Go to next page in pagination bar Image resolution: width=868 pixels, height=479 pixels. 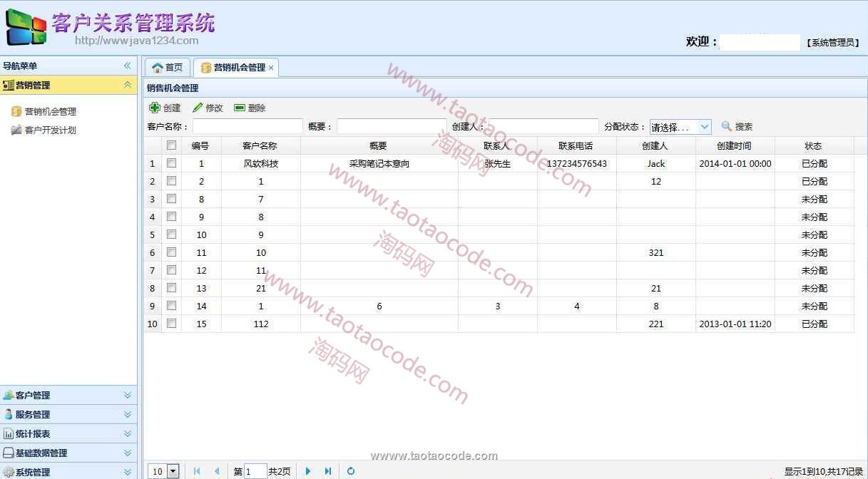click(308, 471)
